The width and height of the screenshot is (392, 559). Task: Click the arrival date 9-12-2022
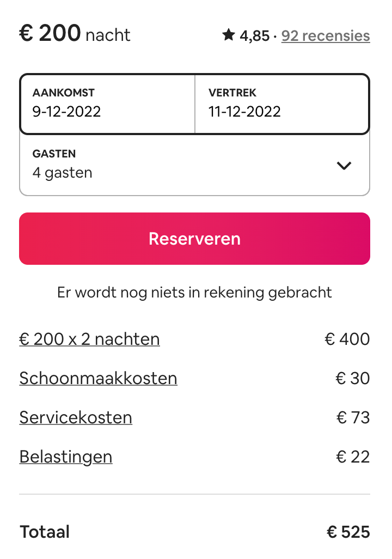pos(66,112)
